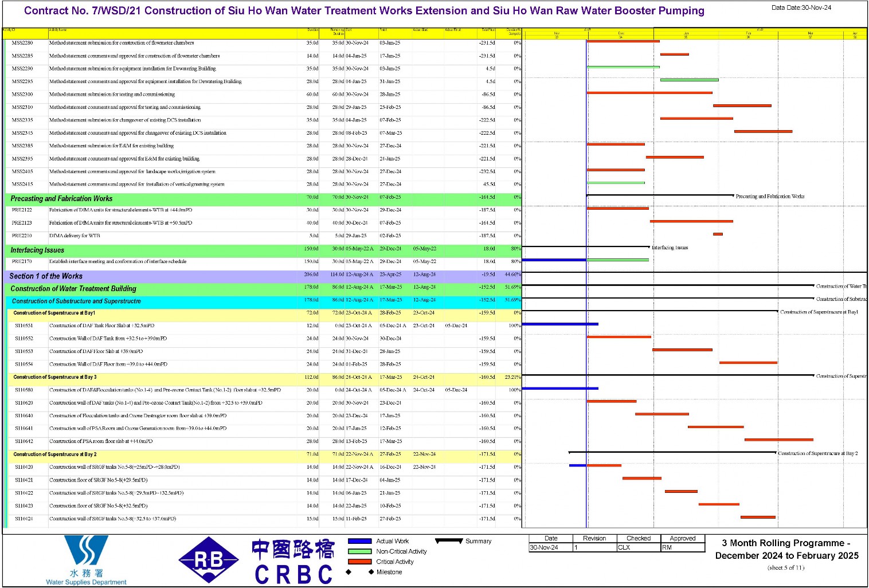Select activity ID S110554

pos(24,364)
